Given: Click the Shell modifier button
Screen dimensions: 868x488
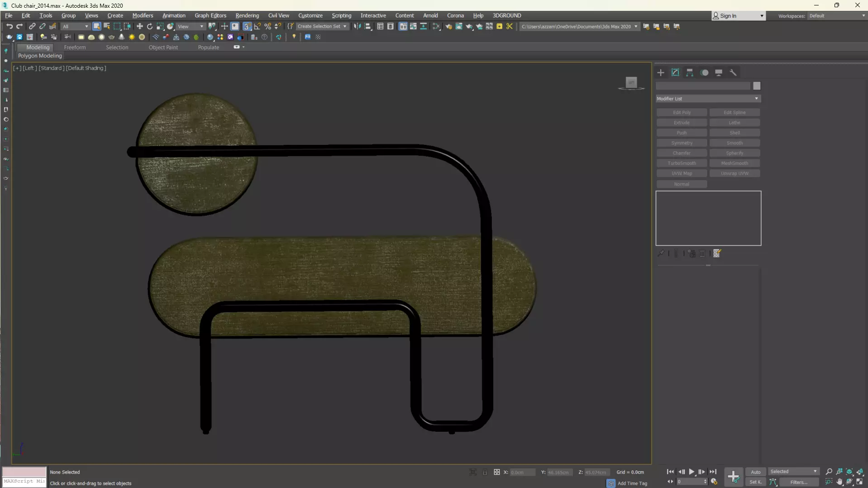Looking at the screenshot, I should click(x=734, y=133).
